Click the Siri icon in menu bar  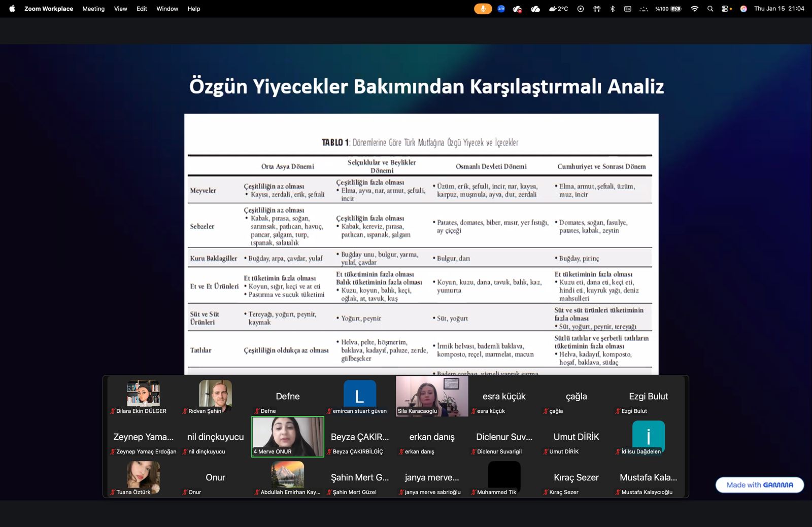coord(743,9)
